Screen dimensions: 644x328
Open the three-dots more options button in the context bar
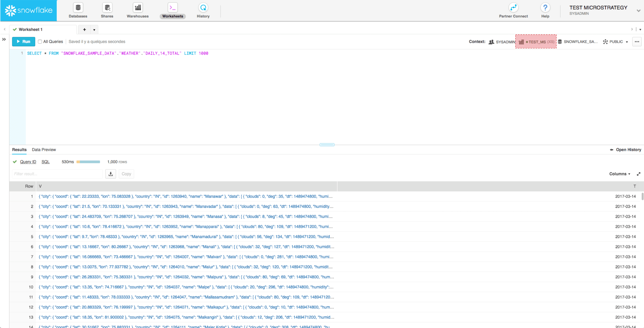click(x=637, y=42)
